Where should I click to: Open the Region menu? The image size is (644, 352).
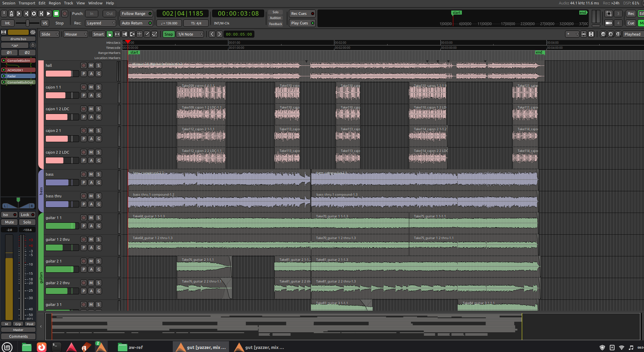55,3
